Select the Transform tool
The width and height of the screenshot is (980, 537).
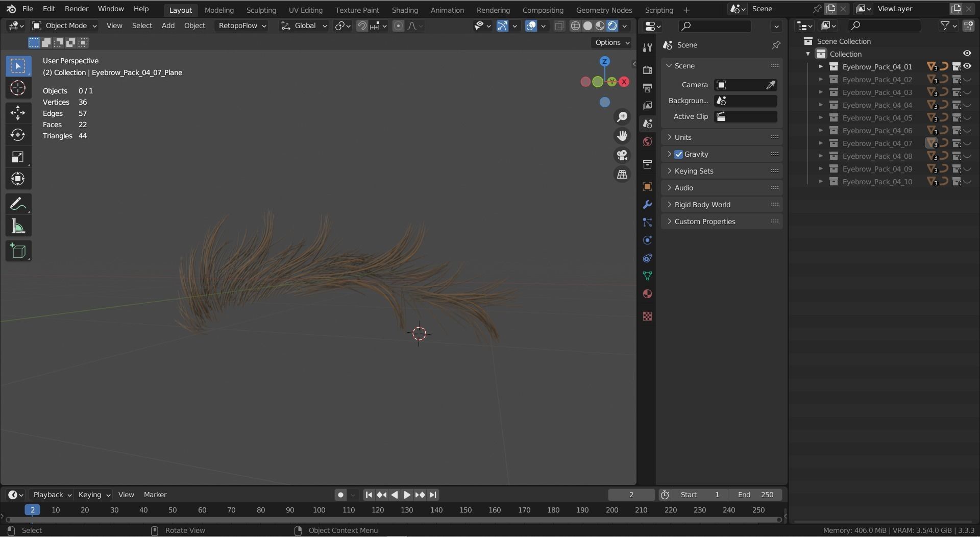18,179
